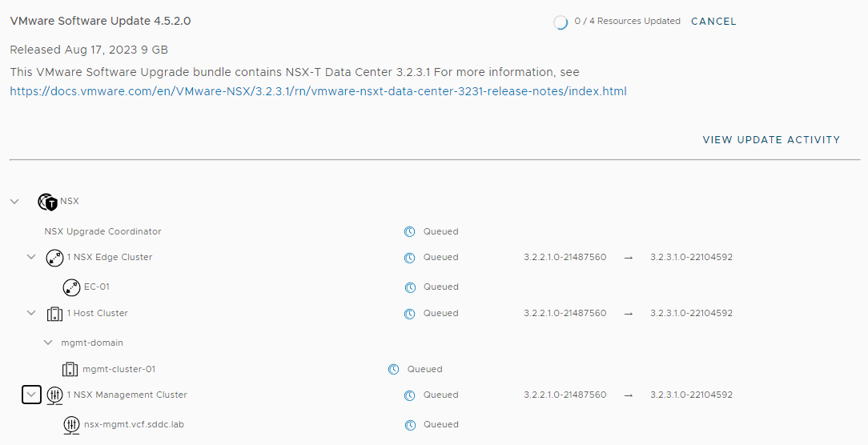Viewport: 868px width, 445px height.
Task: Click the Host Cluster icon
Action: [x=54, y=314]
